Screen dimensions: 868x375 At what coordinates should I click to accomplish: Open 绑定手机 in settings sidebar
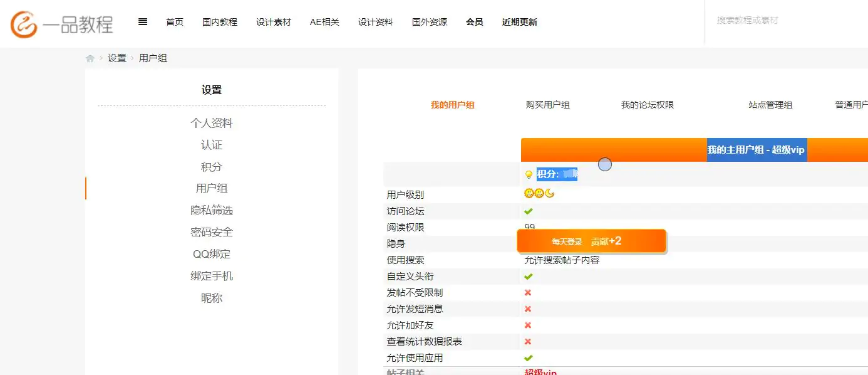tap(212, 276)
